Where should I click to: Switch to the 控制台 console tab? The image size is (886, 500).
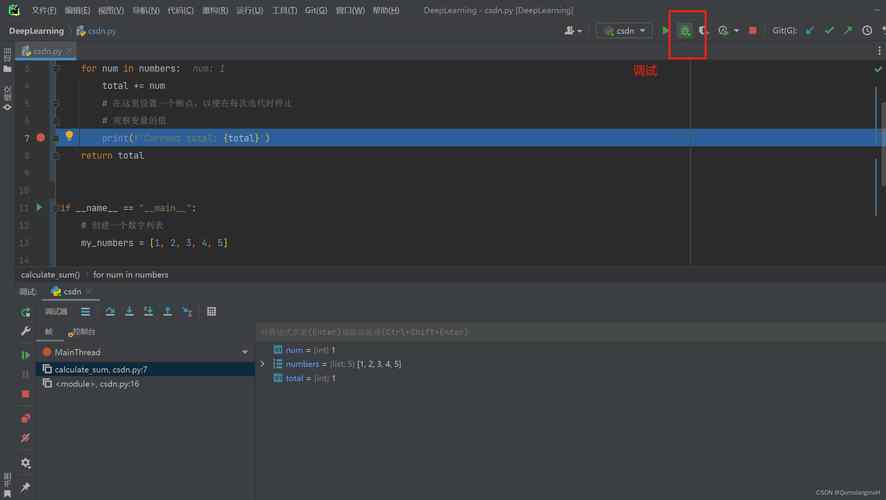click(82, 332)
